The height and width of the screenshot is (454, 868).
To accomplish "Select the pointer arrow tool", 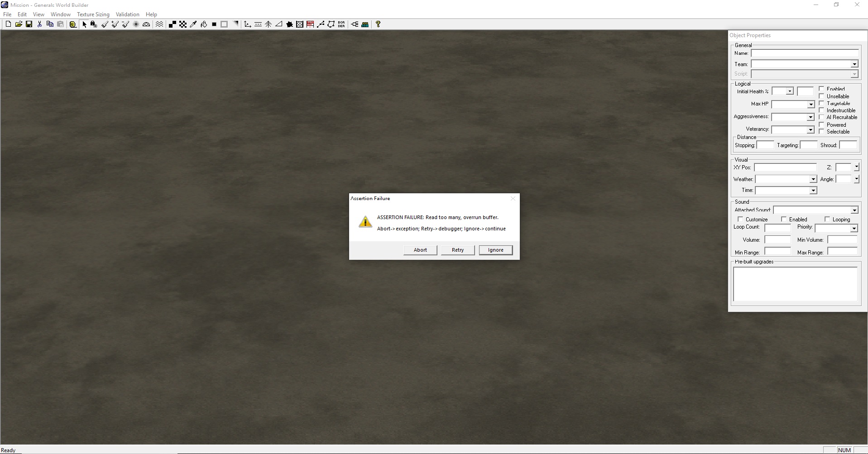I will point(84,24).
